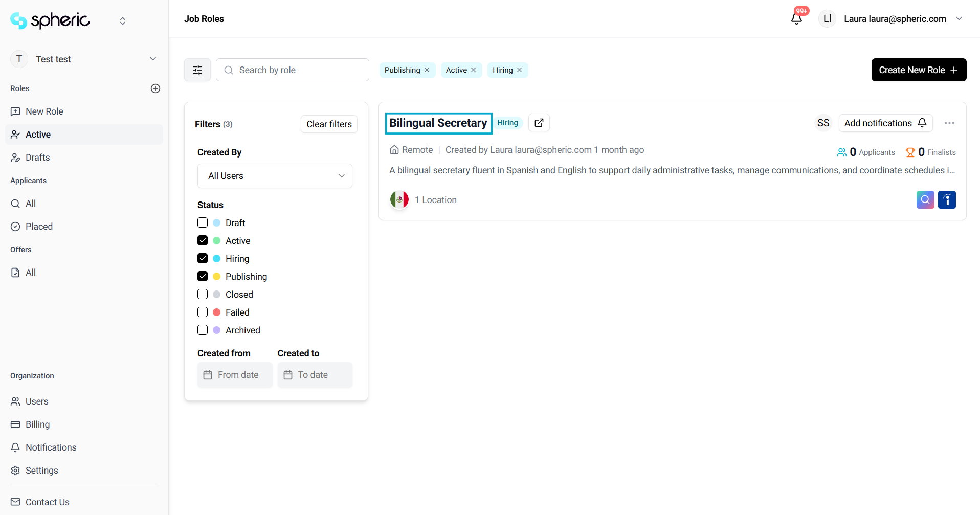Click the notification bell with 99+ badge
980x515 pixels.
pyautogui.click(x=796, y=19)
